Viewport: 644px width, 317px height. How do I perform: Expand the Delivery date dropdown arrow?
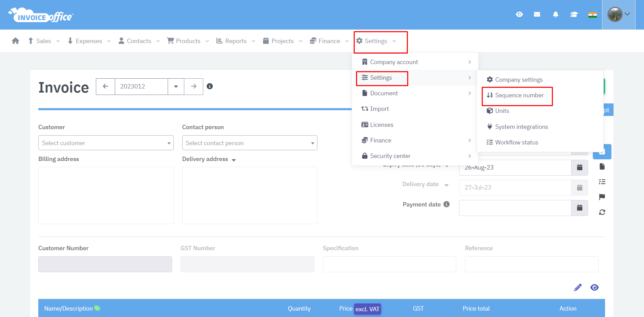click(x=447, y=184)
